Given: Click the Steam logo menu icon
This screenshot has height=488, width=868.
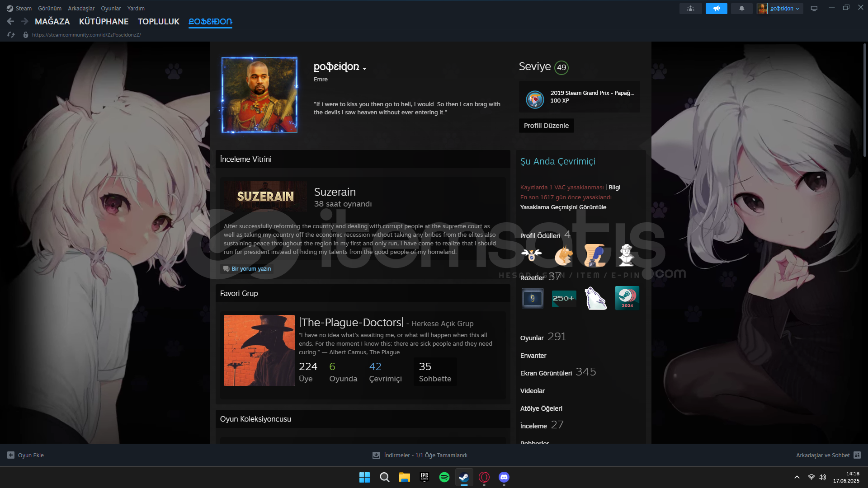Looking at the screenshot, I should (x=9, y=8).
